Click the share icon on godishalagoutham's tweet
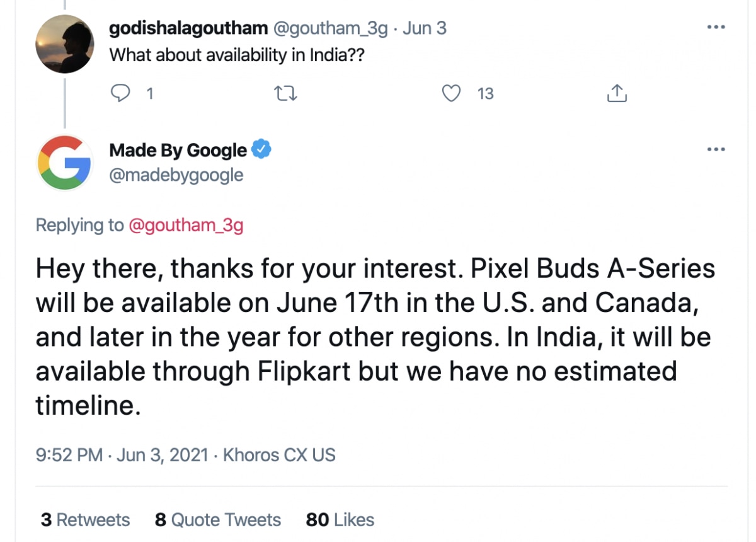This screenshot has height=542, width=756. 616,94
